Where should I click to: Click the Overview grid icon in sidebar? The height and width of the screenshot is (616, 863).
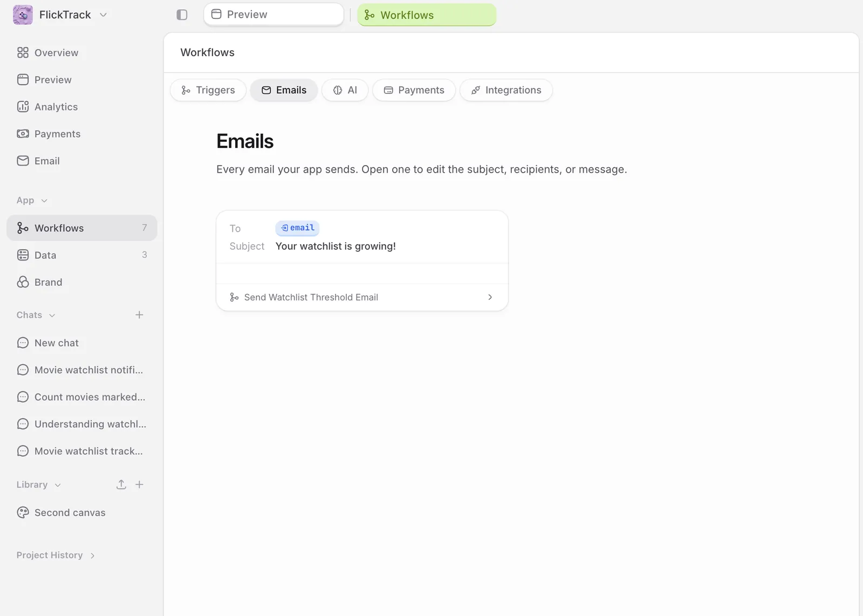point(23,52)
